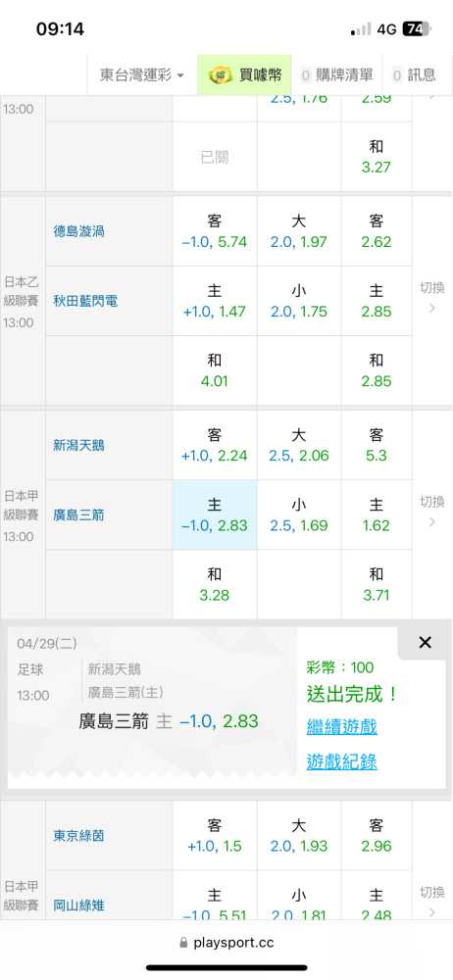Expand 切換 for 東京綠茵 match
The image size is (453, 980).
coord(431,900)
